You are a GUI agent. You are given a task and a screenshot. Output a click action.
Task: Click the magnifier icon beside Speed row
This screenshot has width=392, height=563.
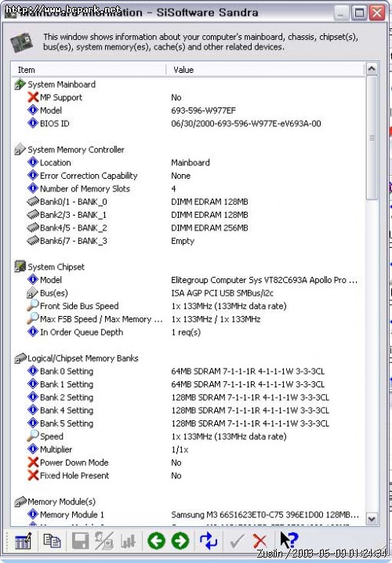click(33, 436)
